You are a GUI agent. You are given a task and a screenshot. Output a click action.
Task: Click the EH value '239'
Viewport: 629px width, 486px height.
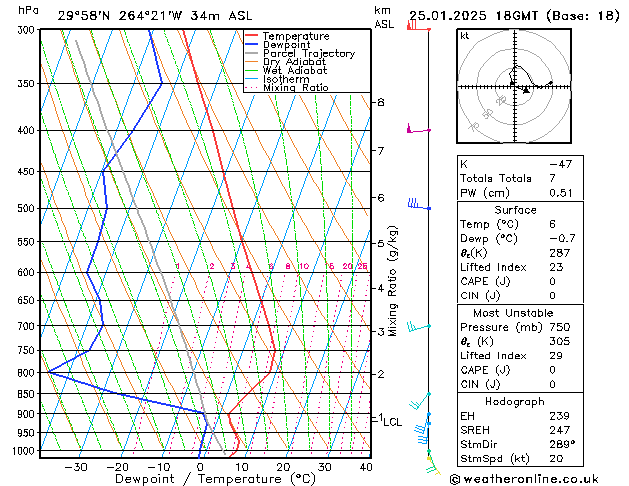pyautogui.click(x=560, y=416)
